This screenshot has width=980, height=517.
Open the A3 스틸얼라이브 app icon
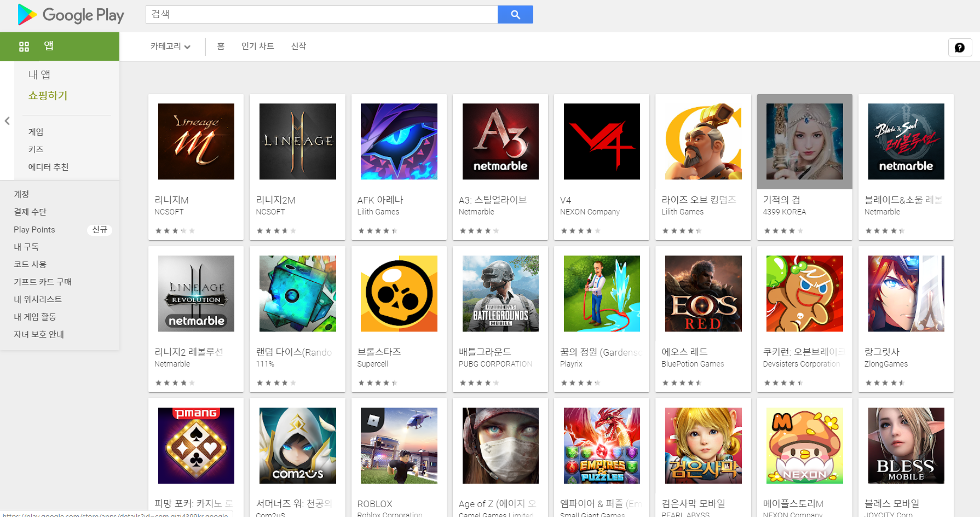(x=500, y=142)
